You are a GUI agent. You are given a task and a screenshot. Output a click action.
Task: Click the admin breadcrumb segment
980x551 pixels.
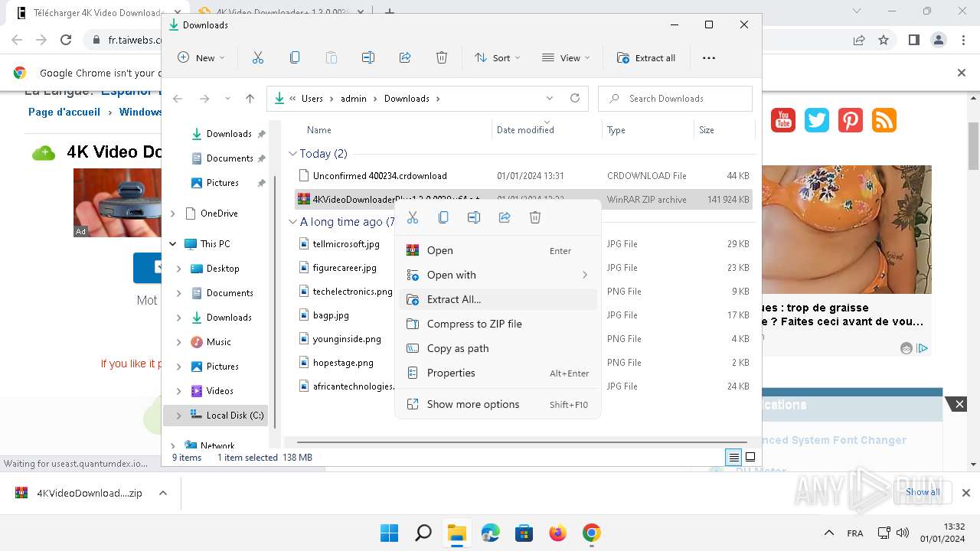(x=354, y=99)
